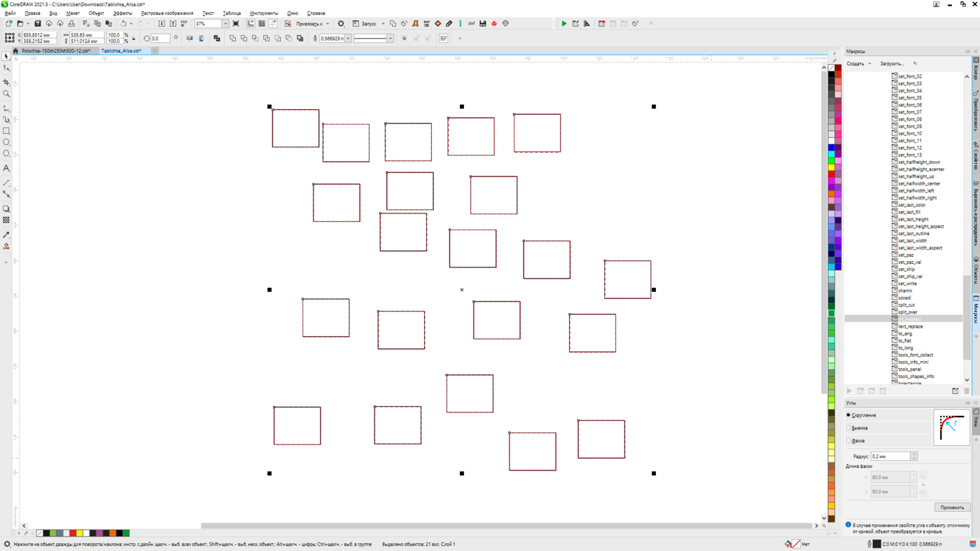Choose the Ellipse tool in the toolbox
980x551 pixels.
7,142
